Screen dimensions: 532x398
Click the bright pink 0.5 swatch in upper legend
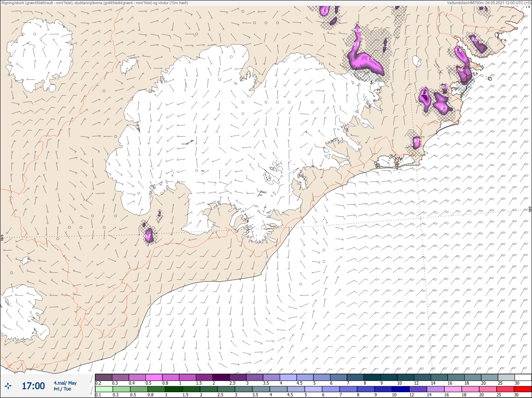click(x=154, y=377)
